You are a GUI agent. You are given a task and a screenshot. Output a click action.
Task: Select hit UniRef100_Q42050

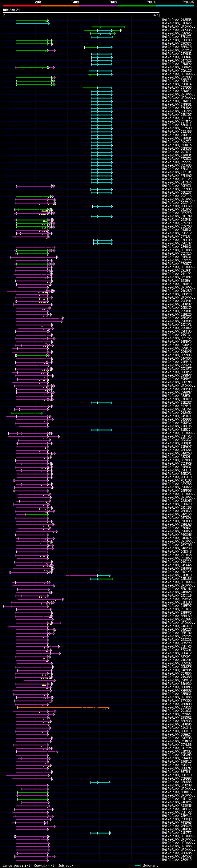coord(177,413)
